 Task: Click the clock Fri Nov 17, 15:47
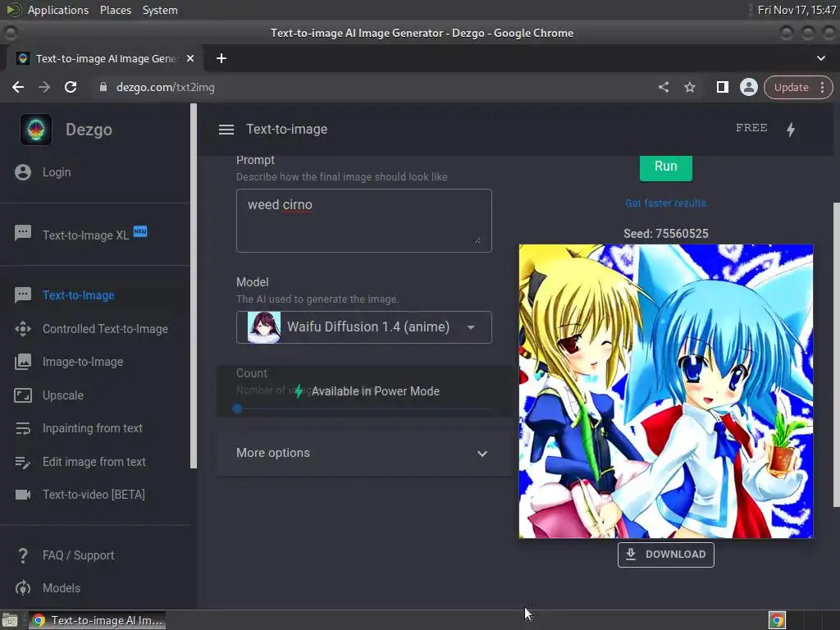pos(797,10)
